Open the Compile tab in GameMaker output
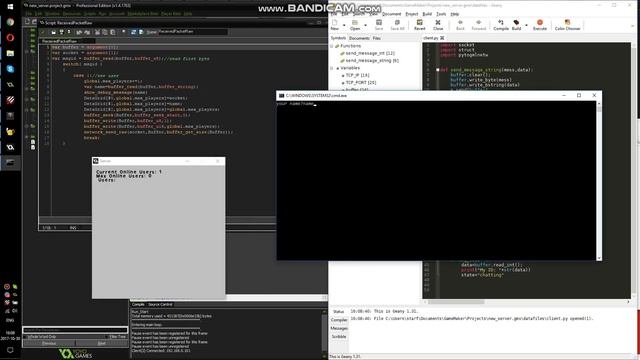640x360 pixels. click(x=138, y=304)
